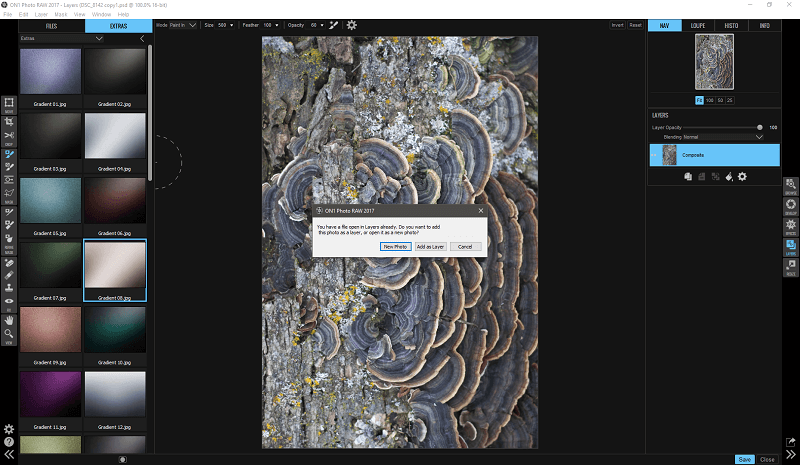Open the Feather value dropdown
Screen dimensions: 800x465
pos(271,25)
